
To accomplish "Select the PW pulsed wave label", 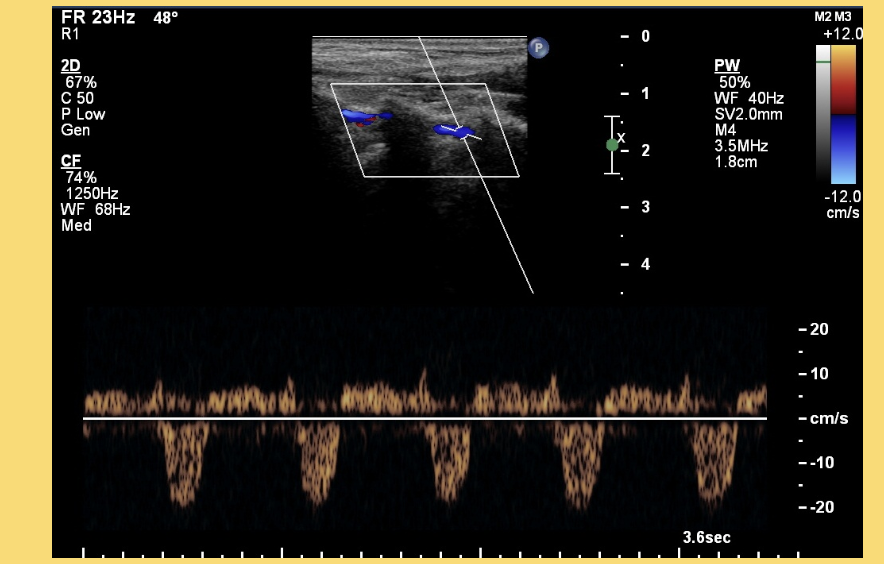I will pos(727,65).
